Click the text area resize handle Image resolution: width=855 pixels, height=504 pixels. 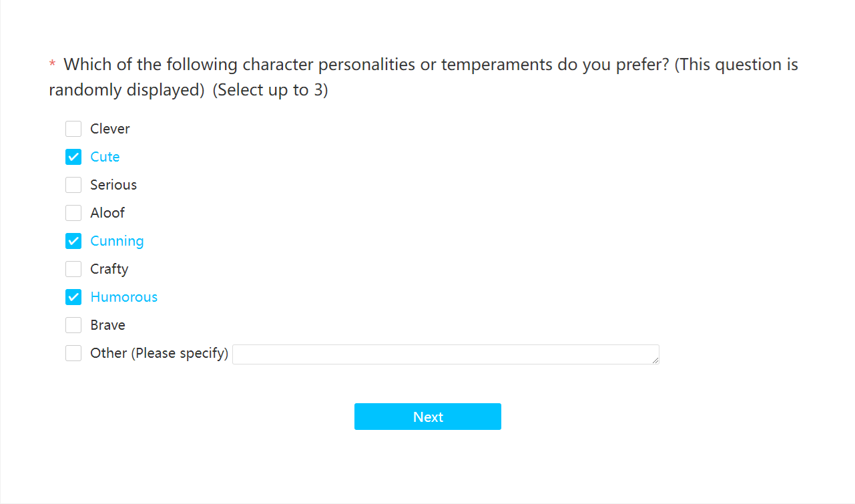coord(655,360)
